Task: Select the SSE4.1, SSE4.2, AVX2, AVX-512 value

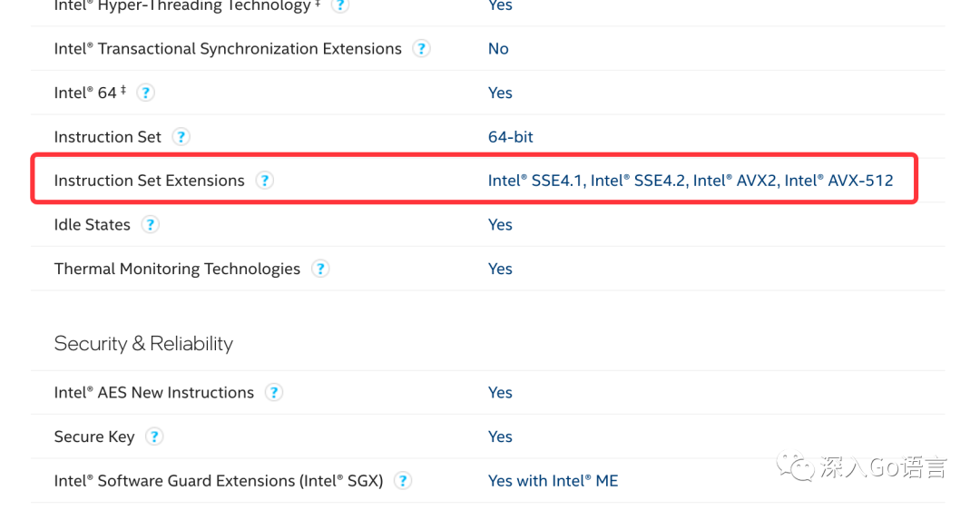Action: click(x=691, y=181)
